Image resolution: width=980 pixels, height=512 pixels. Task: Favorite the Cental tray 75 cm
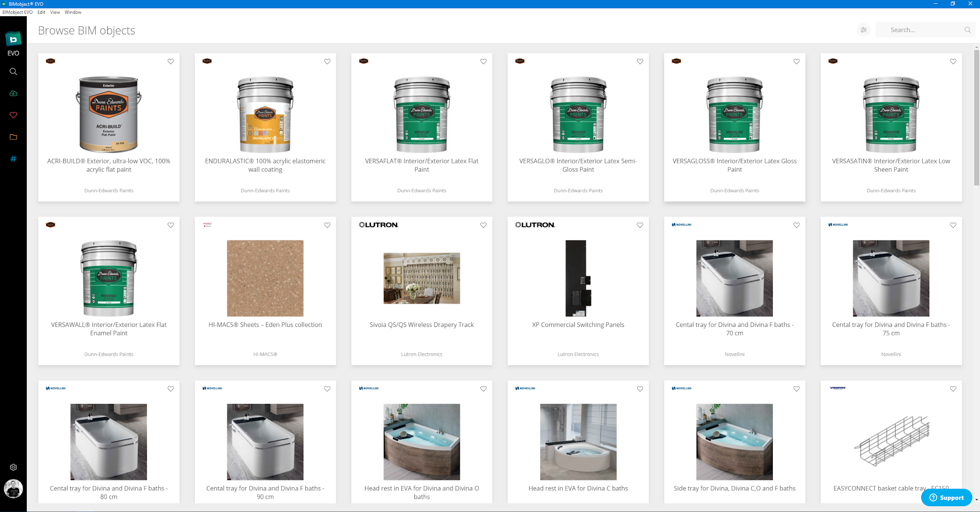pyautogui.click(x=953, y=225)
